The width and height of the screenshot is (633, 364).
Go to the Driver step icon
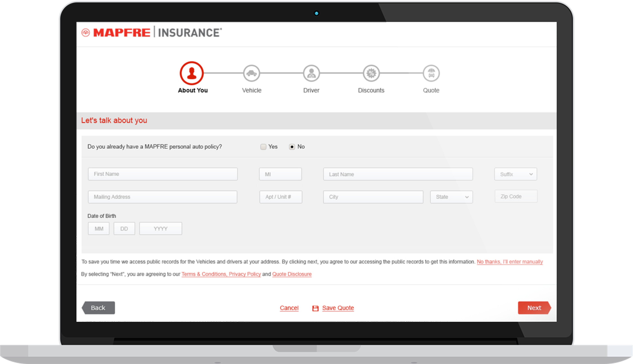(x=311, y=73)
